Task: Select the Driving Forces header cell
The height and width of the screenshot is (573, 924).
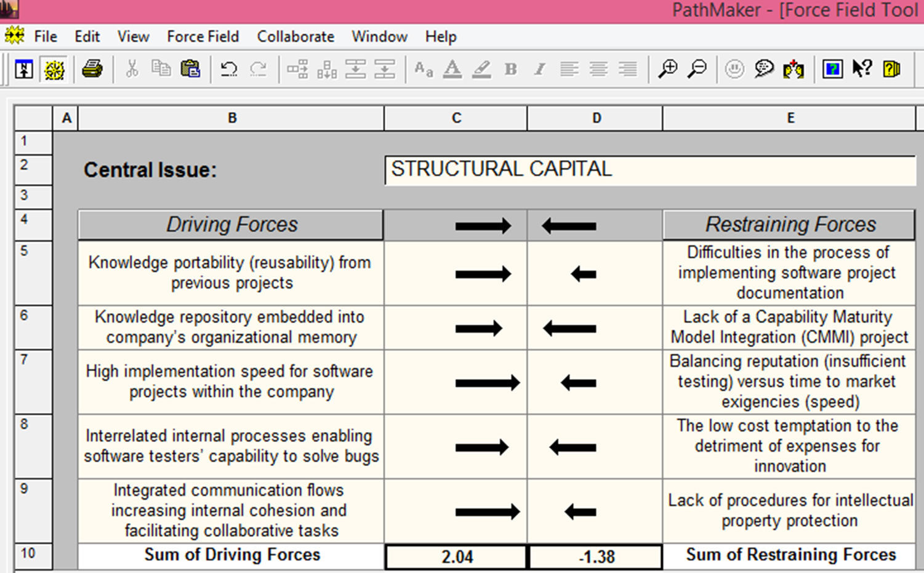Action: 231,225
